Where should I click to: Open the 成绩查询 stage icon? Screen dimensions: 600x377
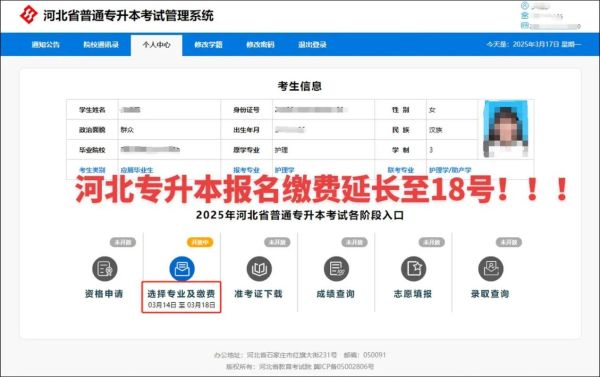click(336, 269)
